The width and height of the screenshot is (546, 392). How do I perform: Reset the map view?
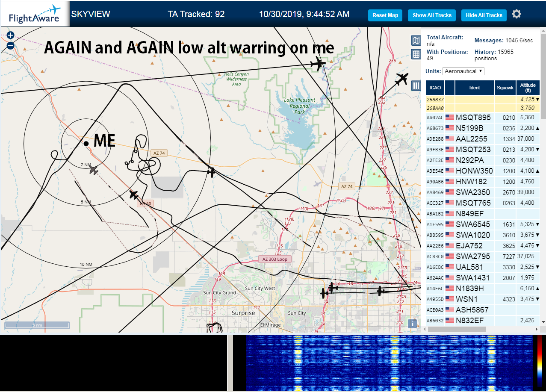point(385,15)
